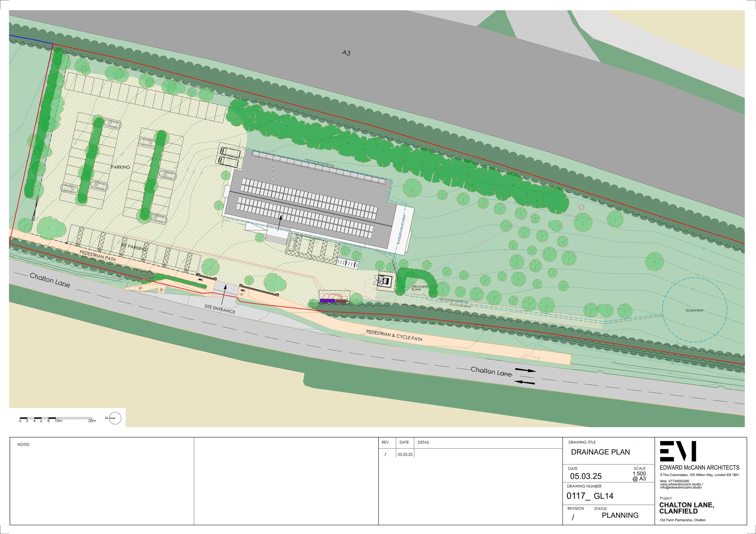Click the PLANNING status text
The image size is (756, 534).
pyautogui.click(x=620, y=515)
